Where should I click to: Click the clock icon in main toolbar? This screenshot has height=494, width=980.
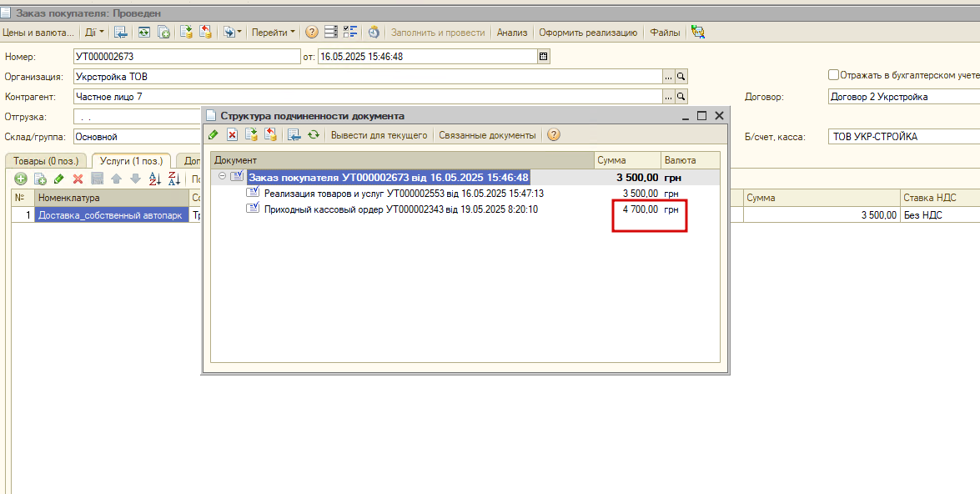tap(374, 32)
